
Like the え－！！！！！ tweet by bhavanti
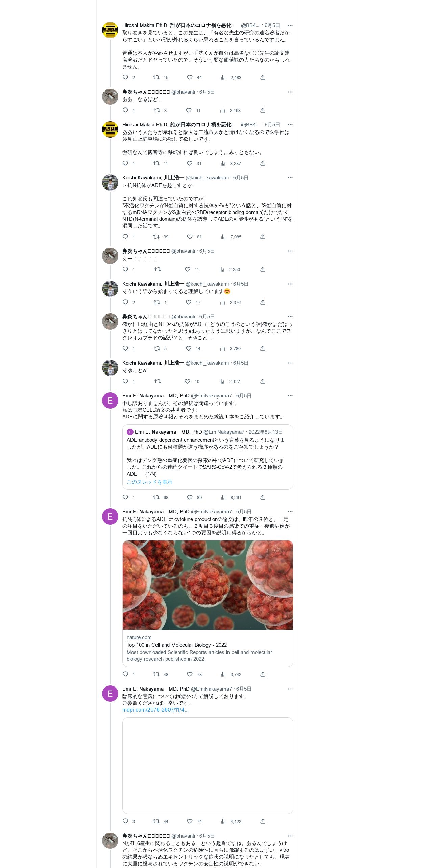pyautogui.click(x=188, y=269)
